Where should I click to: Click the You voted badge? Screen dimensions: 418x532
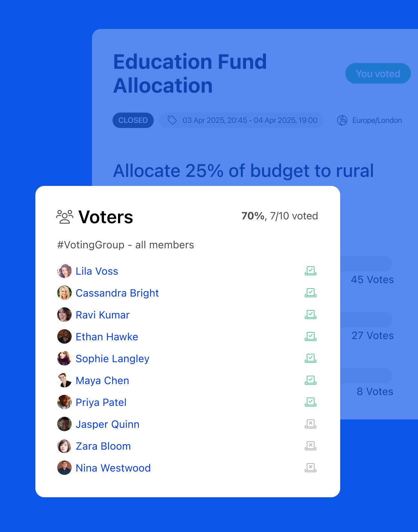[x=378, y=73]
